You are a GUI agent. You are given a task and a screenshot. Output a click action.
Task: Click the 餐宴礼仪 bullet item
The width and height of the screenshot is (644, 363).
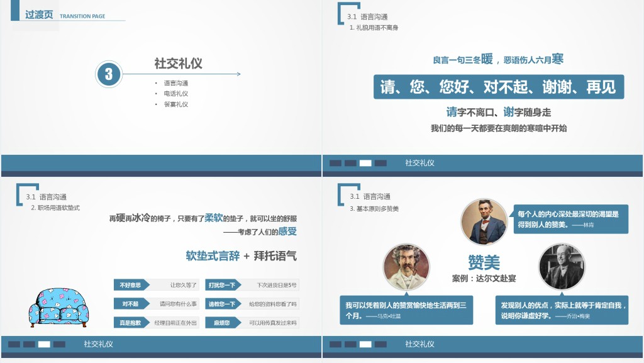point(176,104)
